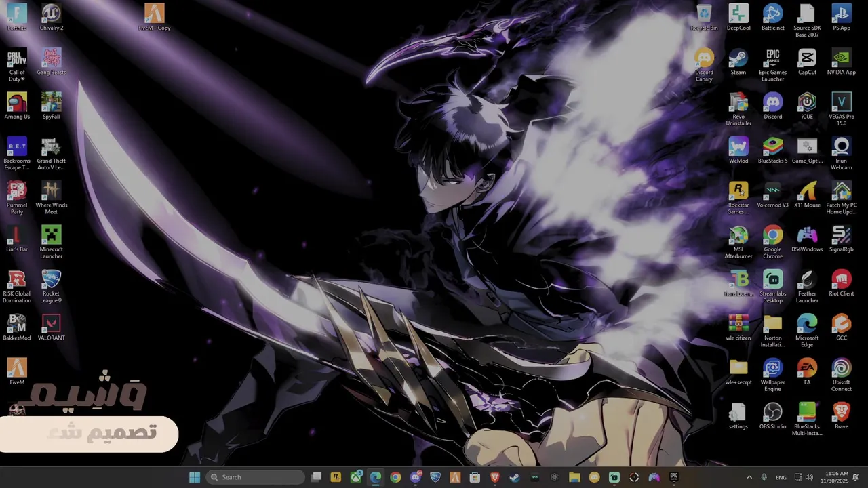This screenshot has height=488, width=868.
Task: Select the Recycle Bin desktop icon
Action: [704, 18]
